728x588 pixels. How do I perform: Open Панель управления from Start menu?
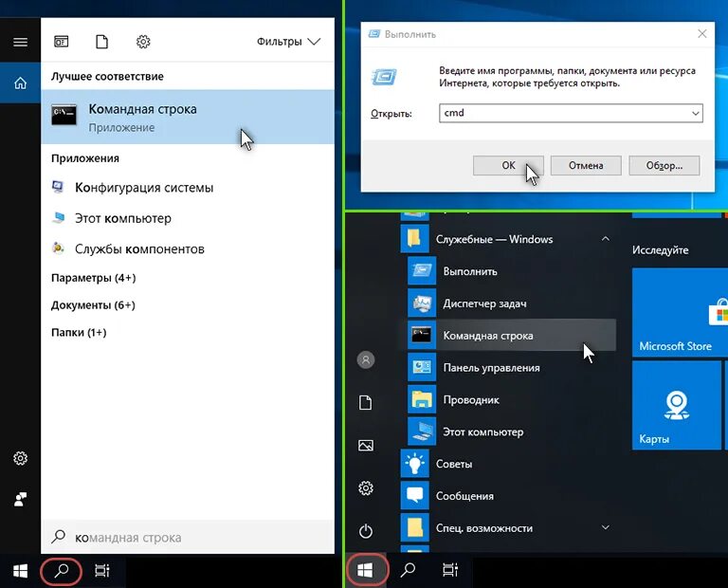[x=512, y=367]
